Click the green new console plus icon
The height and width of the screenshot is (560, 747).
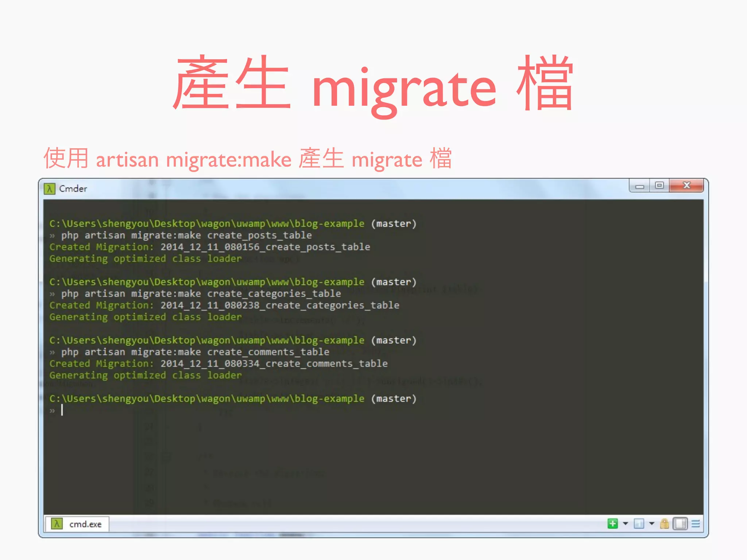point(613,524)
